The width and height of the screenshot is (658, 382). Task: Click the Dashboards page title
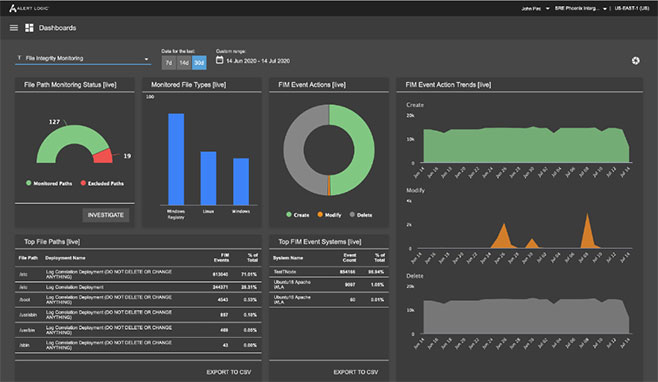point(57,28)
